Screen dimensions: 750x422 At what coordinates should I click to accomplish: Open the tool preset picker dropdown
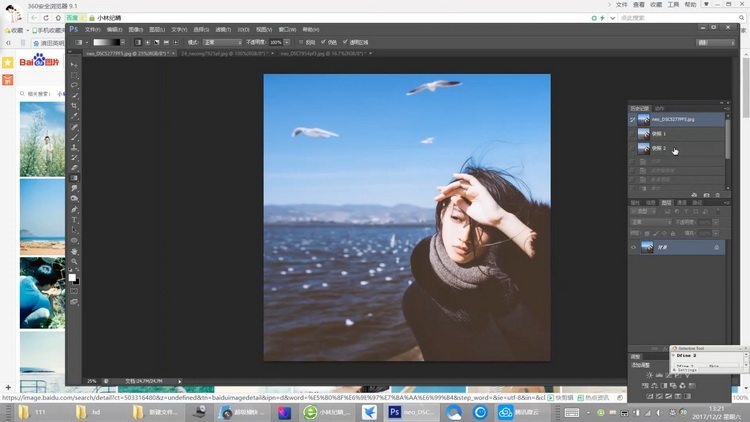[87, 42]
